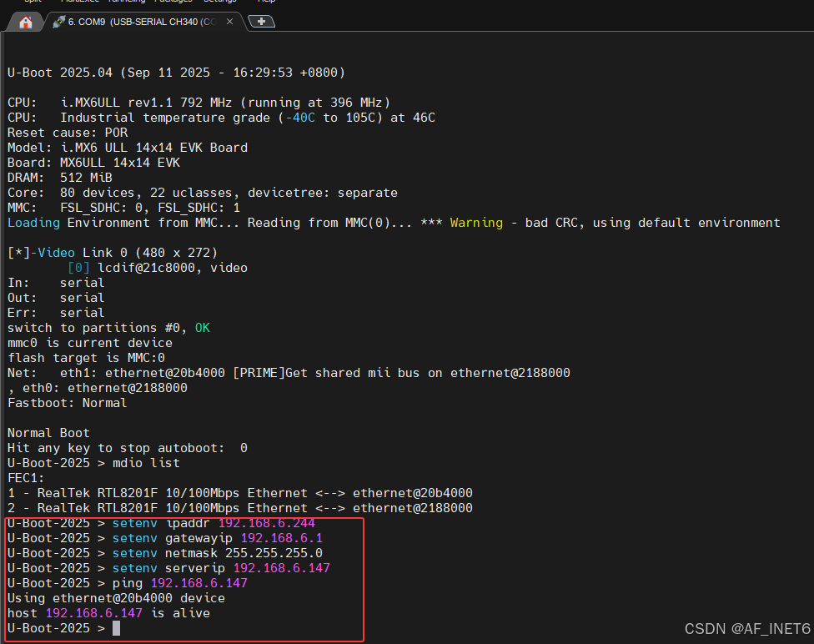Click the yellow 'Warning' word
This screenshot has width=814, height=644.
pyautogui.click(x=476, y=223)
